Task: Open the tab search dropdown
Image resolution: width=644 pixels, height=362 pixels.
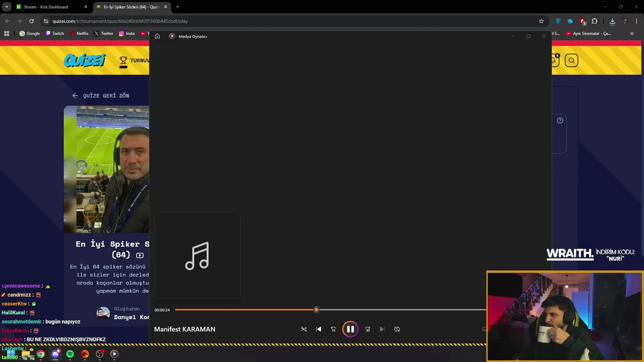Action: point(7,7)
